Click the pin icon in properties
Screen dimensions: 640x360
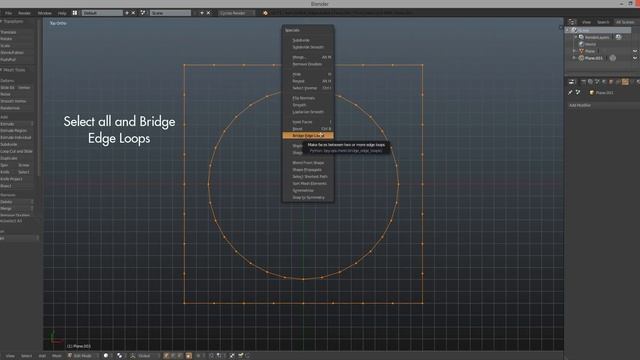coord(570,93)
